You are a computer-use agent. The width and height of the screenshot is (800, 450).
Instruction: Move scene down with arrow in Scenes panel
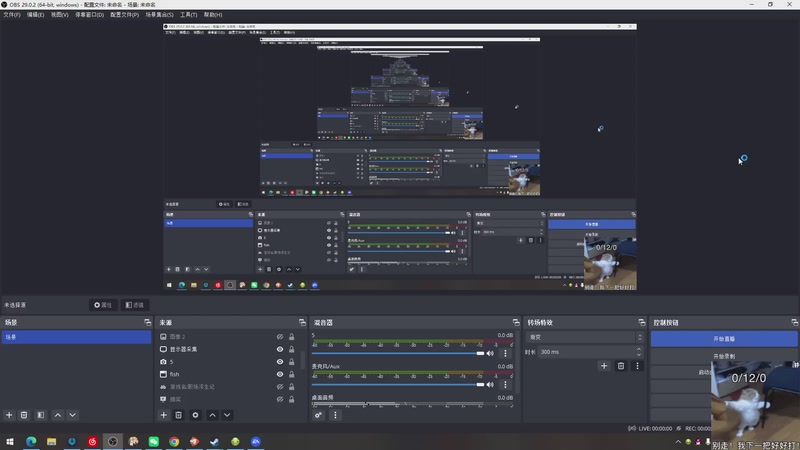72,415
